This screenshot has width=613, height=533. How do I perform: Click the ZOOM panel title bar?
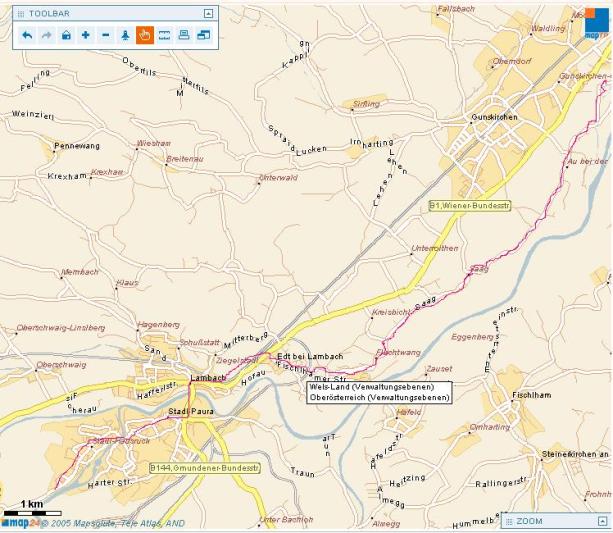click(x=548, y=522)
